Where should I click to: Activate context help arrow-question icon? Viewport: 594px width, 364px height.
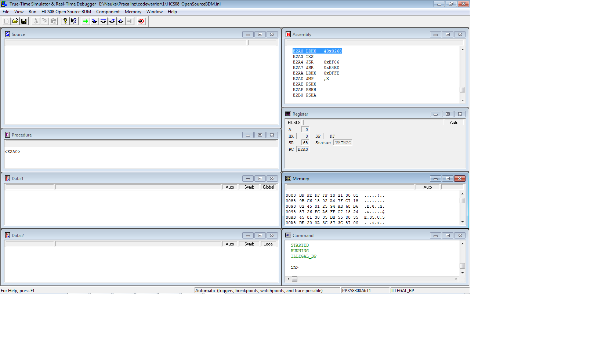point(74,21)
